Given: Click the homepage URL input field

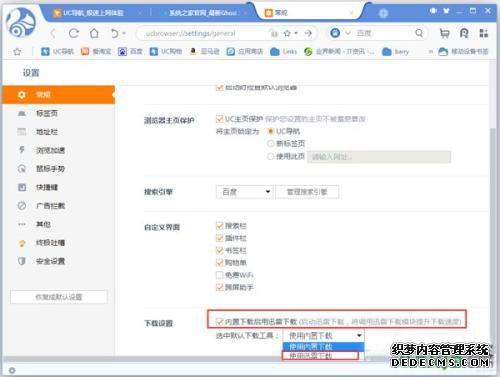Looking at the screenshot, I should point(379,157).
